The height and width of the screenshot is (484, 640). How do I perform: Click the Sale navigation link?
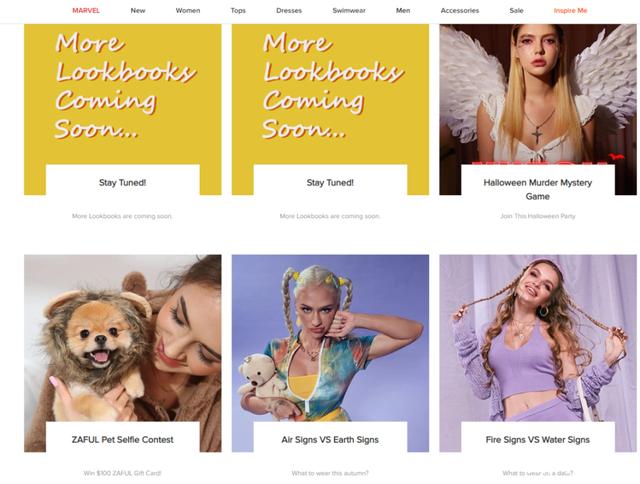[x=516, y=11]
